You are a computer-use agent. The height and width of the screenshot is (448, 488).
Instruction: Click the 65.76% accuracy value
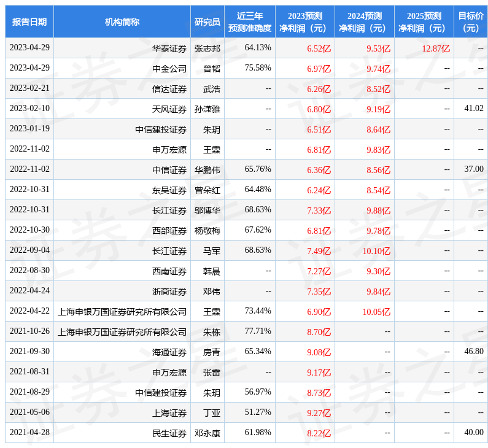point(258,169)
